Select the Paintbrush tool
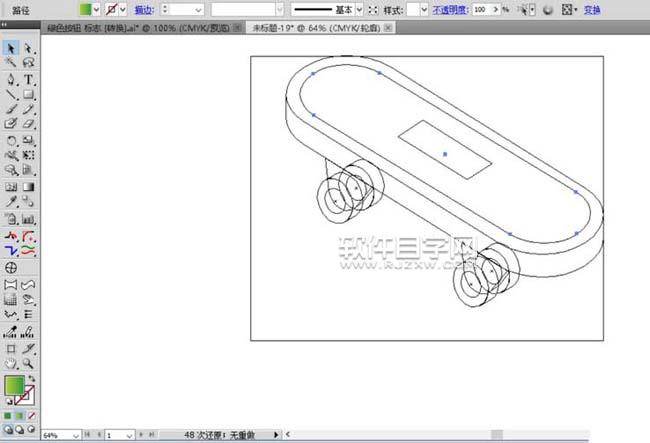650x443 pixels. click(11, 109)
